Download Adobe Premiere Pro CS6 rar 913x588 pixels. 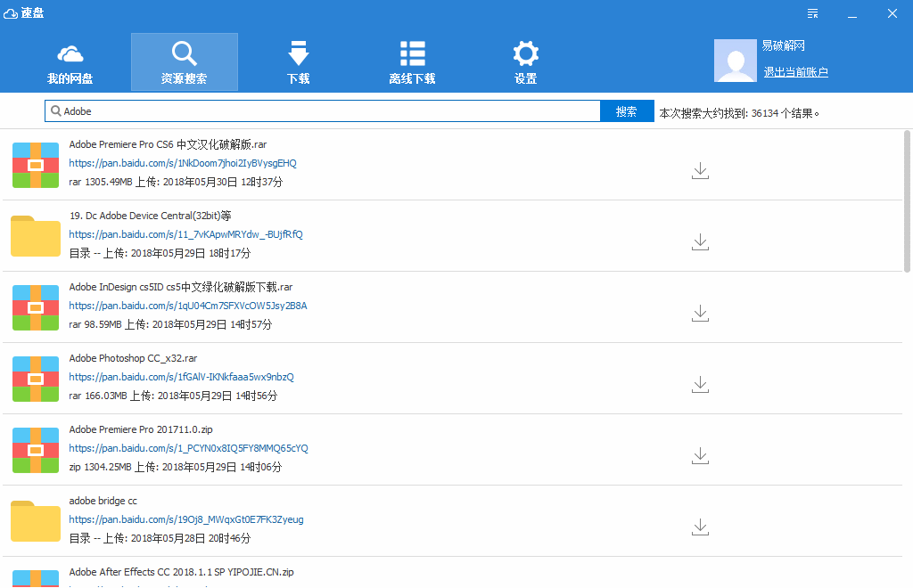(700, 170)
